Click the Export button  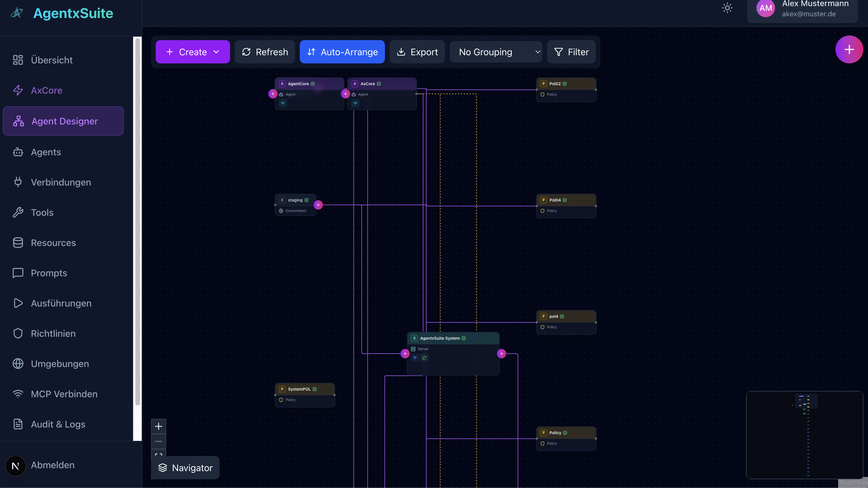pyautogui.click(x=417, y=52)
